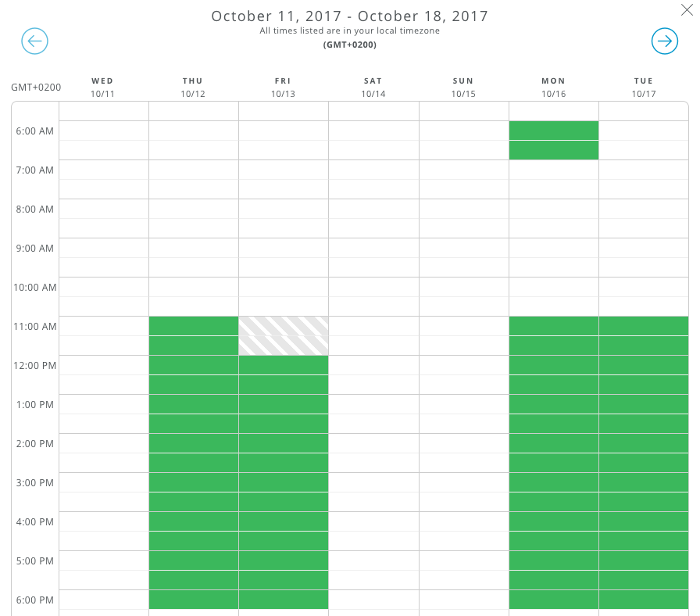Click the WED 10/11 column header

102,88
